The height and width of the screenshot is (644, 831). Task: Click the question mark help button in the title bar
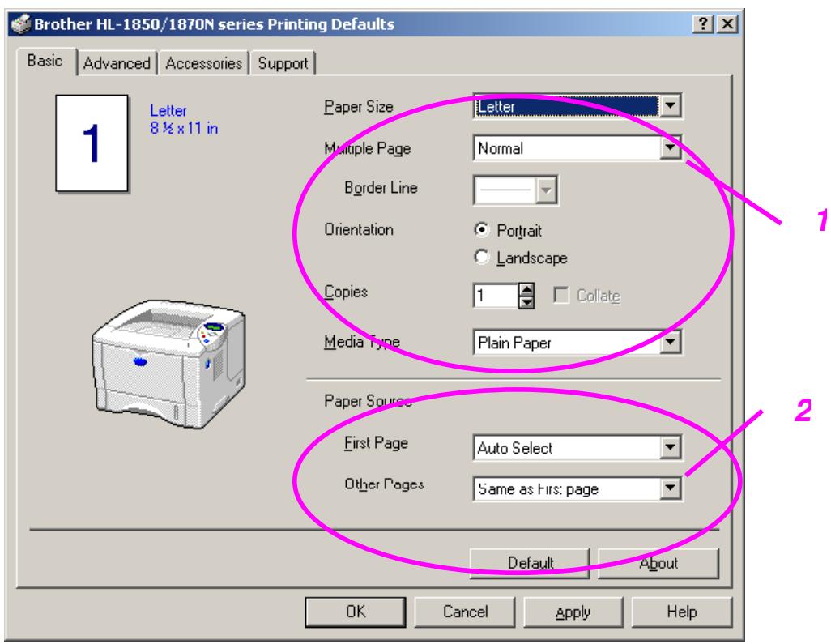[703, 23]
